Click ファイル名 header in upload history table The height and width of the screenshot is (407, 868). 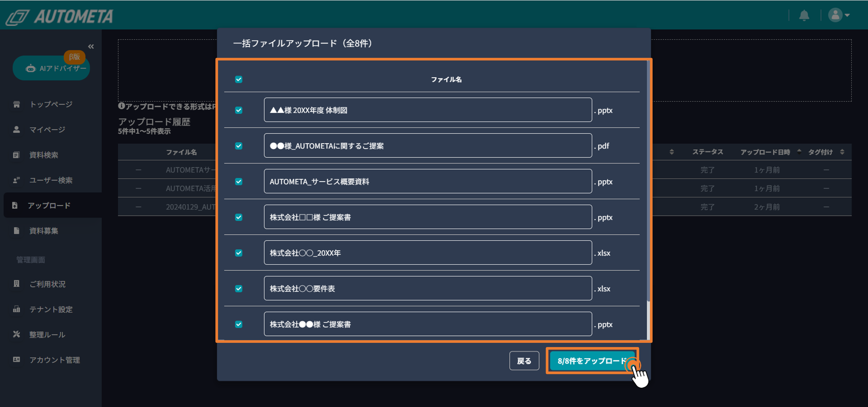(181, 152)
